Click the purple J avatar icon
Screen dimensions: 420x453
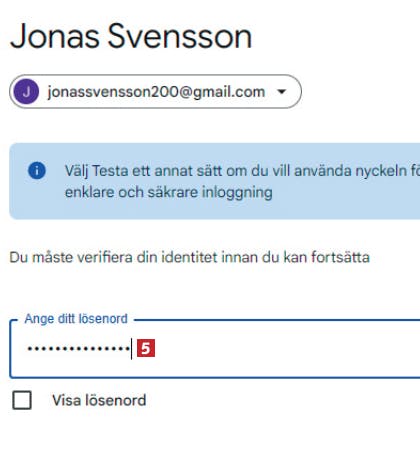point(26,91)
